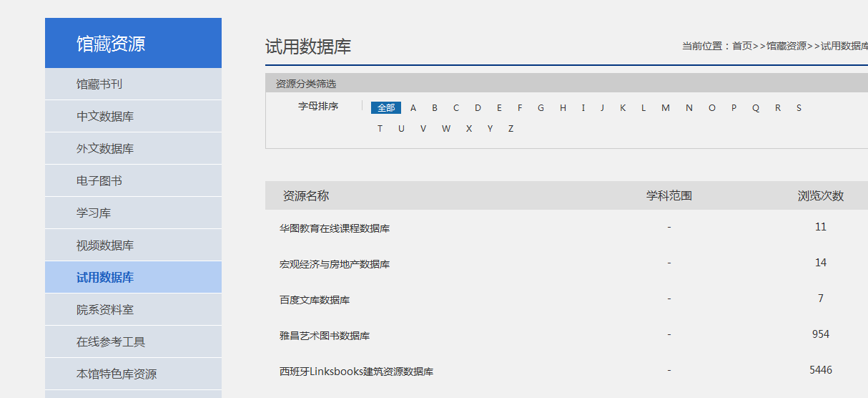
Task: Filter resources by letter U
Action: (x=401, y=129)
